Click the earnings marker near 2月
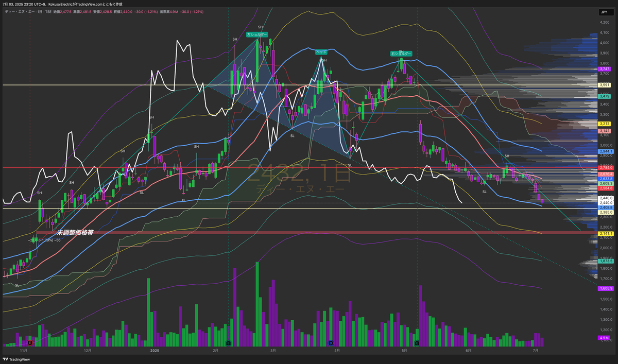Viewport: 618px width, 364px height. [x=228, y=342]
